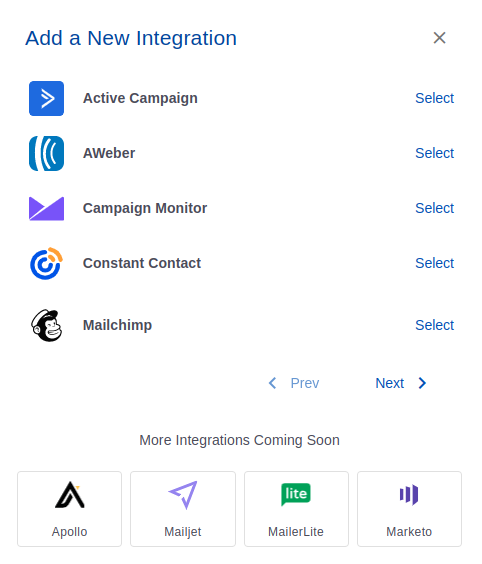The width and height of the screenshot is (482, 564).
Task: Click the MailerLite green lite icon
Action: (x=296, y=494)
